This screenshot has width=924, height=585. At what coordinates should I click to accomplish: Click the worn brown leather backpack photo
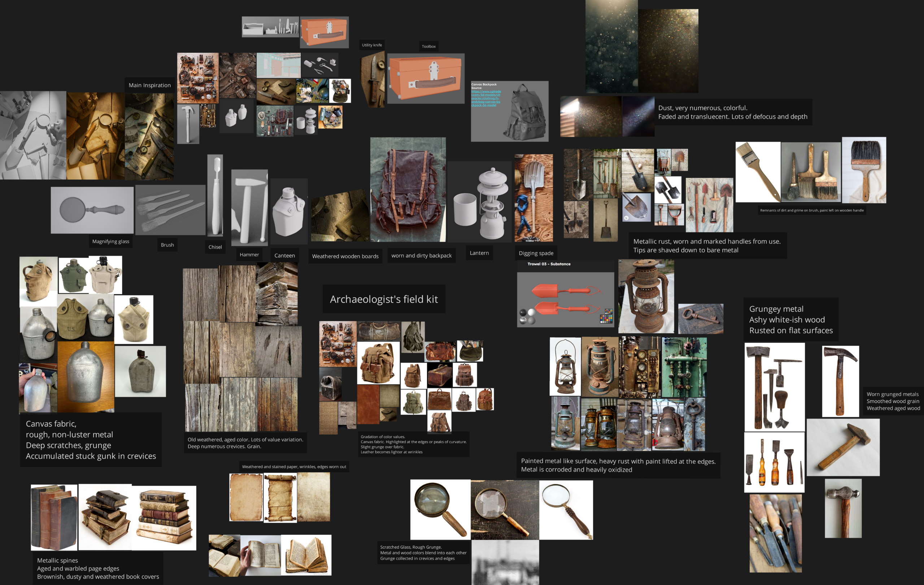click(x=407, y=190)
